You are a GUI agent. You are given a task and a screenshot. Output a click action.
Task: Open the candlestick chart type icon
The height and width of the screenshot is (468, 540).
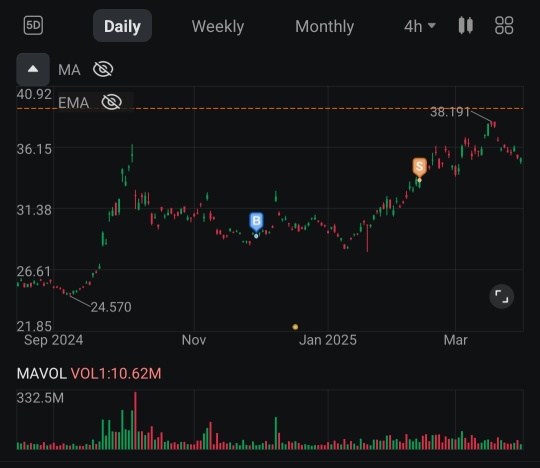click(466, 26)
